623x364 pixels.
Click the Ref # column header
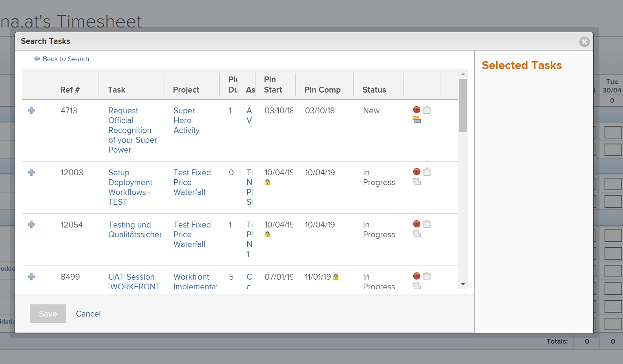point(70,90)
